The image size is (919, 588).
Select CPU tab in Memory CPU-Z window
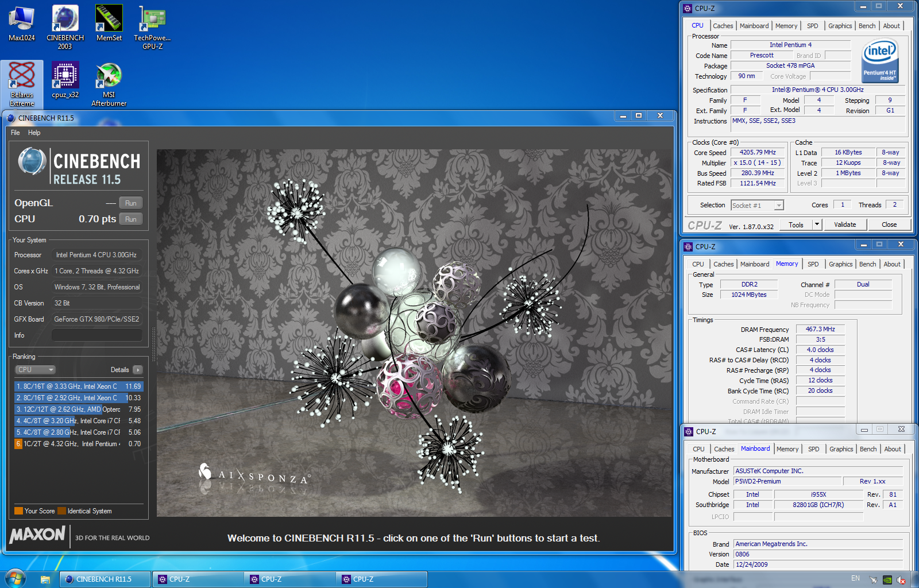coord(698,264)
